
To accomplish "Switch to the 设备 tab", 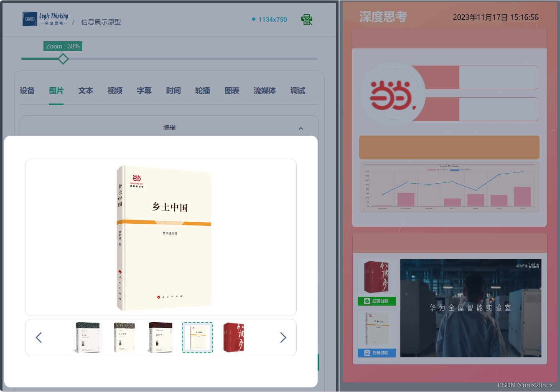I will tap(27, 91).
